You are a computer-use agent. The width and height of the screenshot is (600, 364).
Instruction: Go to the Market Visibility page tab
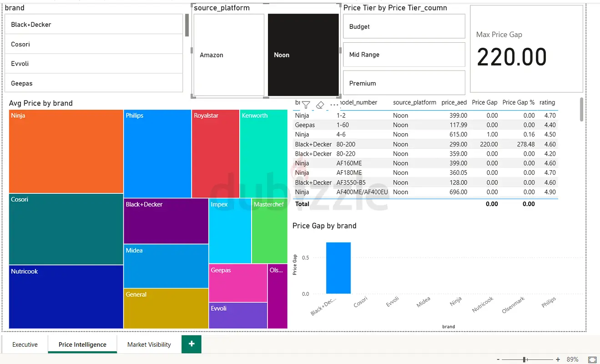click(149, 344)
